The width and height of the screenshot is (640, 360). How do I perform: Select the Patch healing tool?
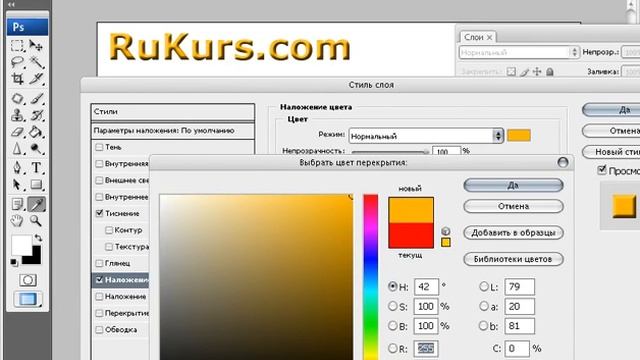(x=17, y=99)
